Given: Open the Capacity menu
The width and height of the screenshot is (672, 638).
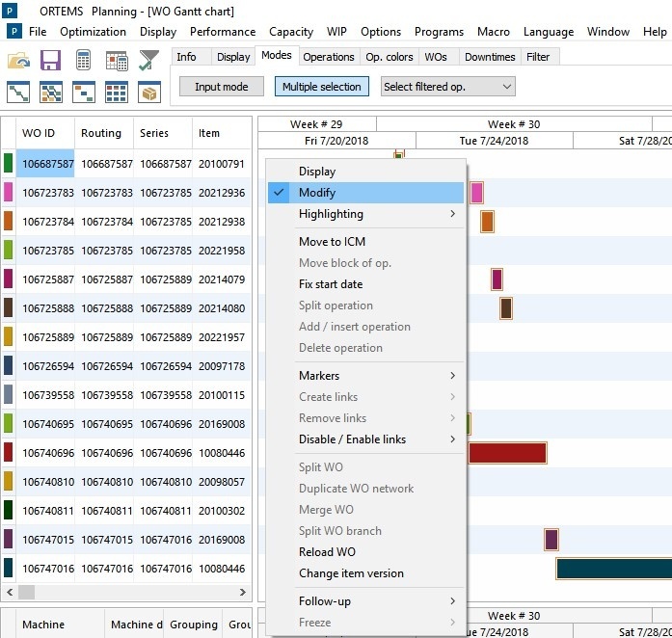Looking at the screenshot, I should click(x=291, y=32).
